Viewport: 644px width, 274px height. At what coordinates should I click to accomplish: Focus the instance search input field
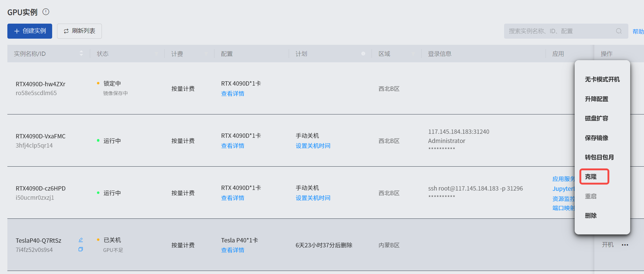click(558, 31)
